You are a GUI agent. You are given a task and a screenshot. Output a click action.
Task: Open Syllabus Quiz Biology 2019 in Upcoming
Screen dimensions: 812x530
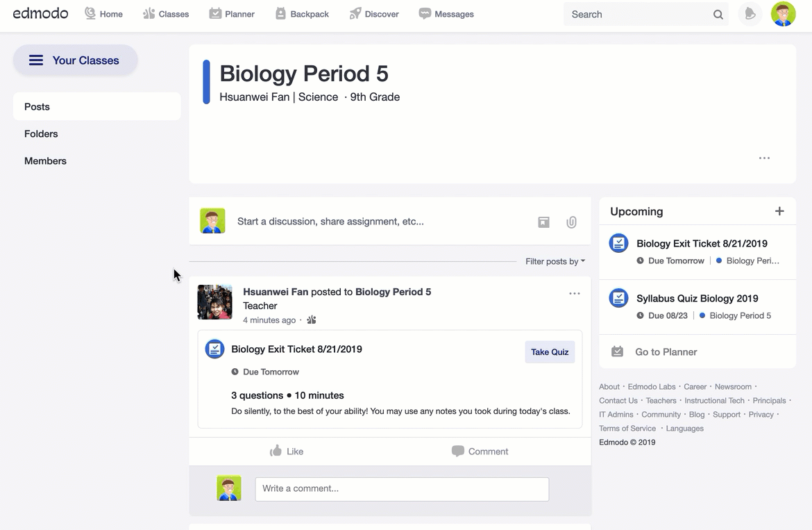(697, 299)
